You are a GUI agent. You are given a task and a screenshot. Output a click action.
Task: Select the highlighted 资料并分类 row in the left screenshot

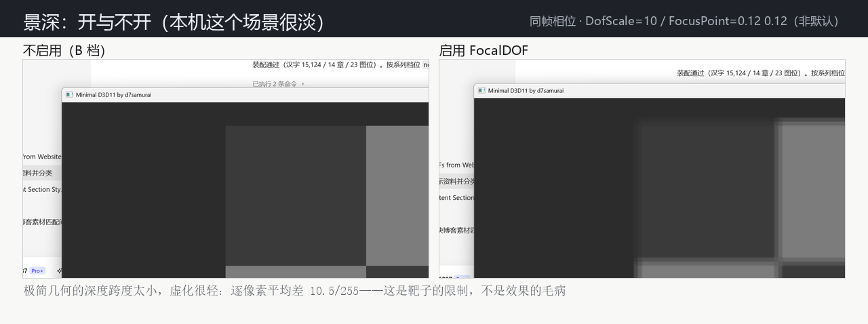42,173
